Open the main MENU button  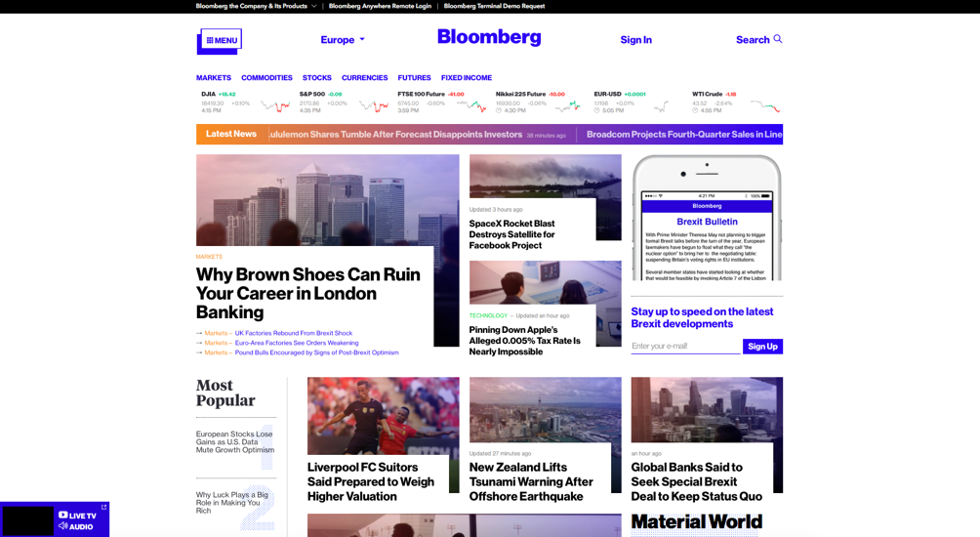[222, 40]
